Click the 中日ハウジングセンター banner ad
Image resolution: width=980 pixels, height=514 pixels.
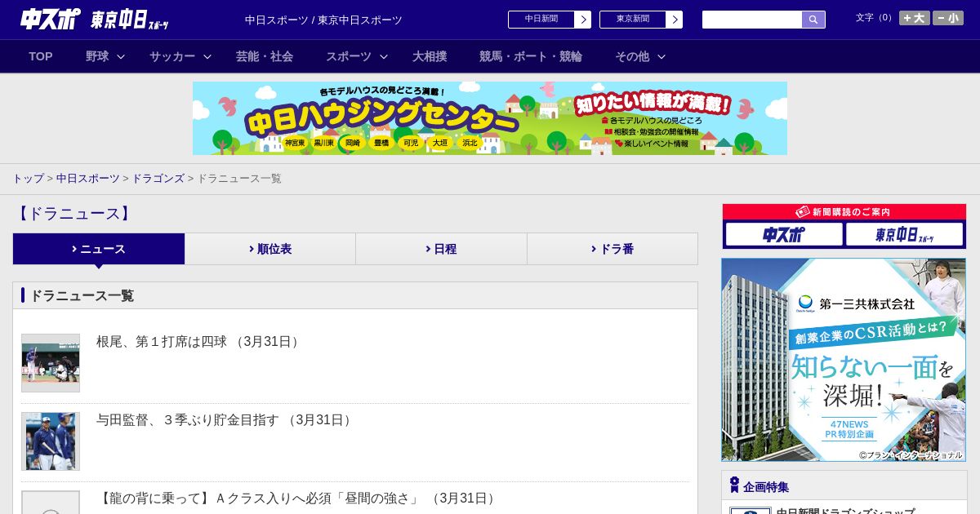(490, 118)
